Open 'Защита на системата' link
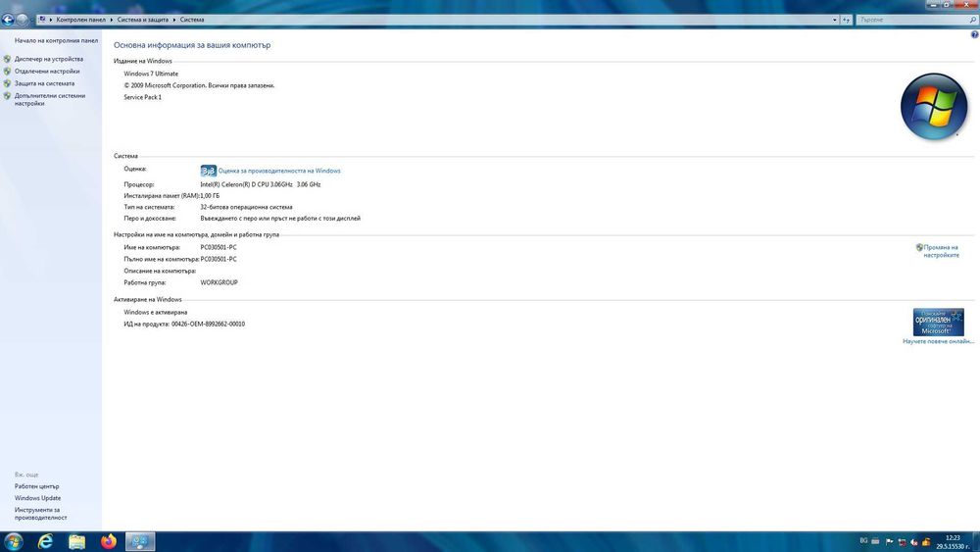Screen dimensions: 980x552 44,83
